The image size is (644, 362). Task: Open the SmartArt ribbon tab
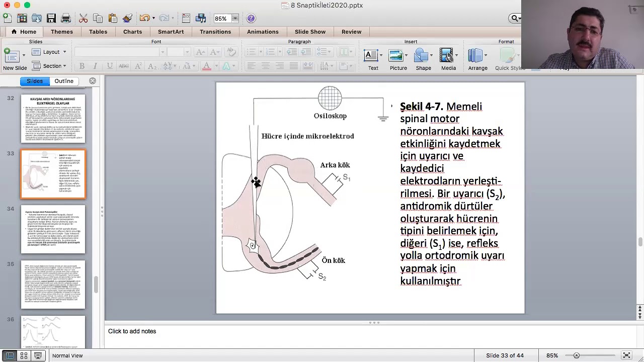coord(171,32)
